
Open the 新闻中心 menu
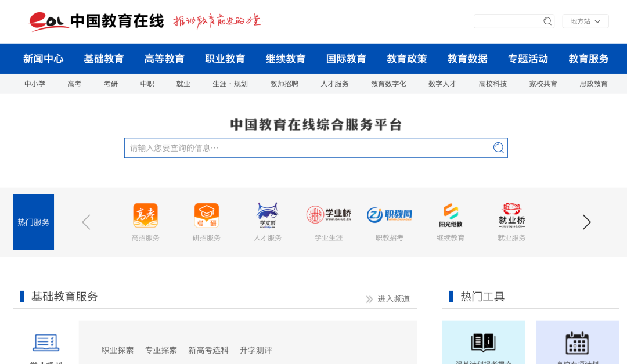(x=43, y=59)
